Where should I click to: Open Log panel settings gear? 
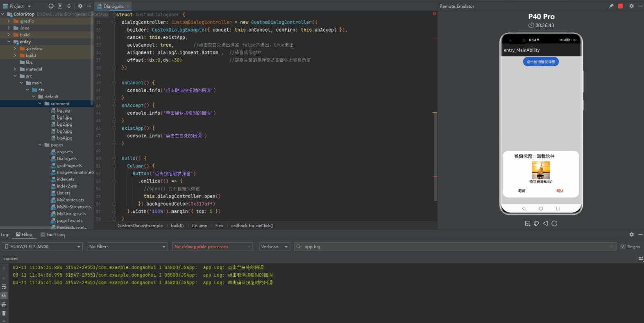(x=631, y=235)
